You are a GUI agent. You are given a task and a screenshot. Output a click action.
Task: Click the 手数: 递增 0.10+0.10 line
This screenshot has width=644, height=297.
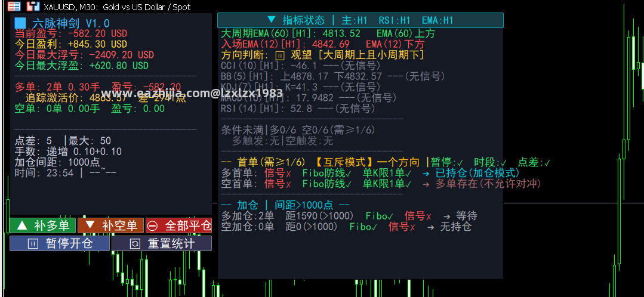pyautogui.click(x=68, y=152)
